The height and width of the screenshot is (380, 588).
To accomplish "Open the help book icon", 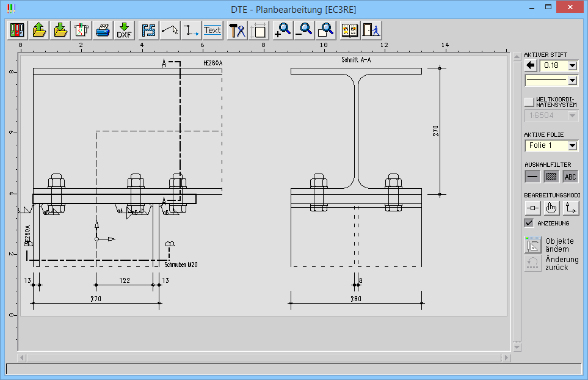I will click(350, 30).
